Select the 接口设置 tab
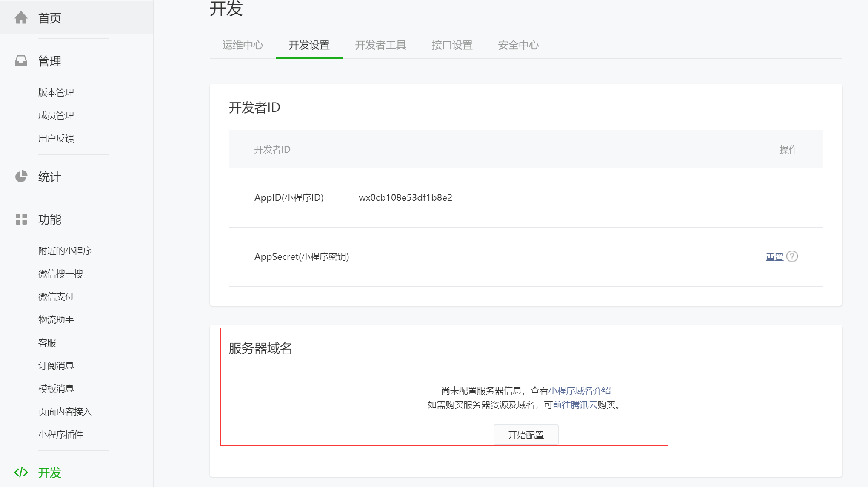The image size is (868, 487). [x=452, y=45]
